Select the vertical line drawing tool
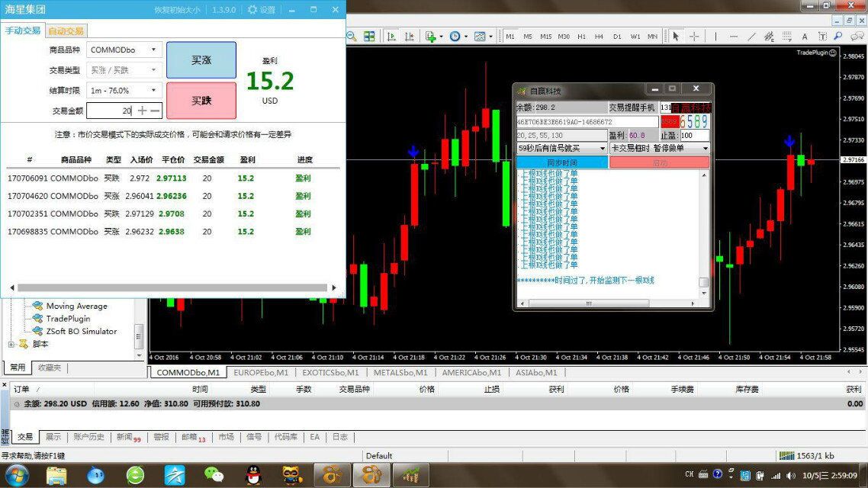Screen dimensions: 868x488 pos(715,37)
